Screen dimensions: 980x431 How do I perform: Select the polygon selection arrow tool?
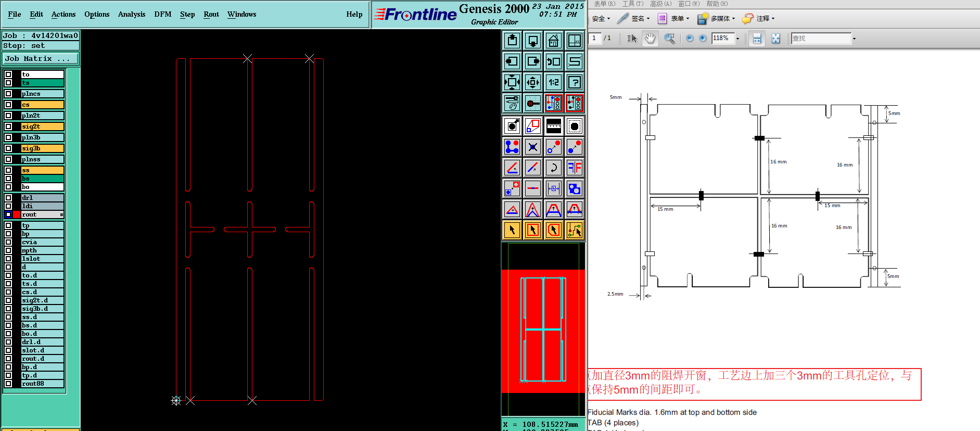click(x=554, y=230)
